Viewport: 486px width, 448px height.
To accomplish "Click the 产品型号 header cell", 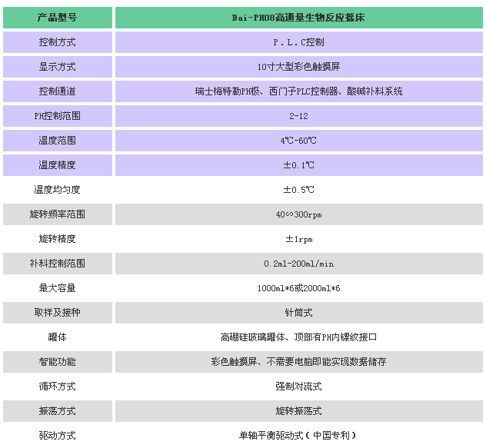I will tap(57, 17).
